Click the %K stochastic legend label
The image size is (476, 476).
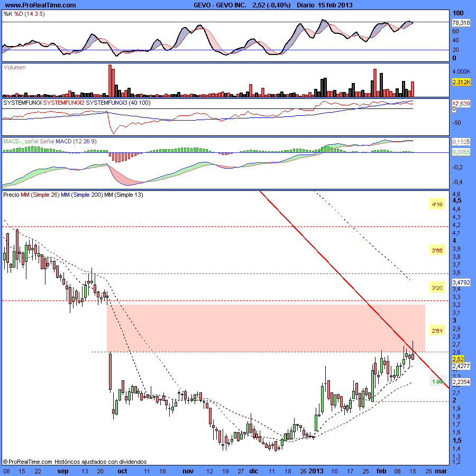(x=8, y=14)
